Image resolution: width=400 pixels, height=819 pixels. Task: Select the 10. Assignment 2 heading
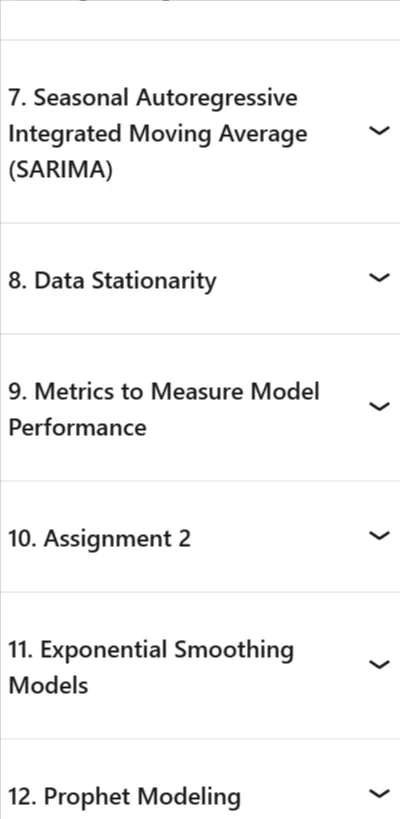(99, 538)
